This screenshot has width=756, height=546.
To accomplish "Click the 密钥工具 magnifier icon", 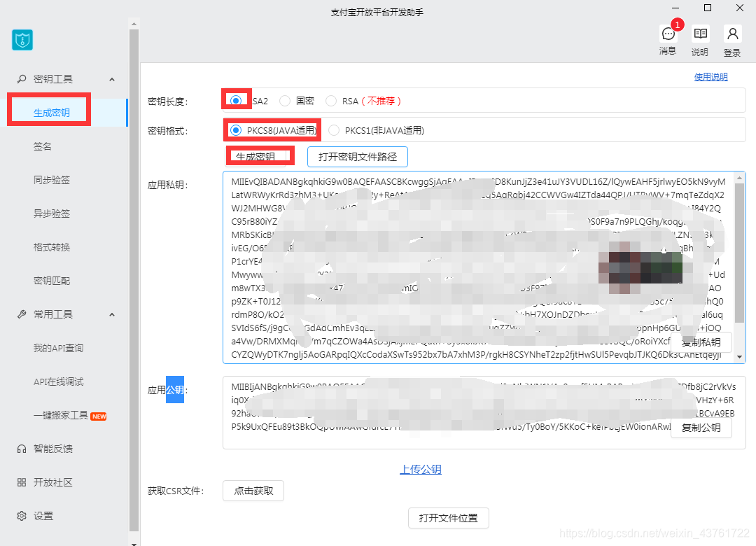I will pos(22,78).
